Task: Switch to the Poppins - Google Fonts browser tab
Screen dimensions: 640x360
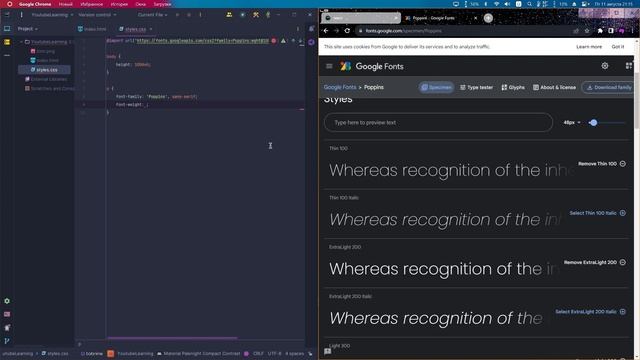Action: pos(433,18)
